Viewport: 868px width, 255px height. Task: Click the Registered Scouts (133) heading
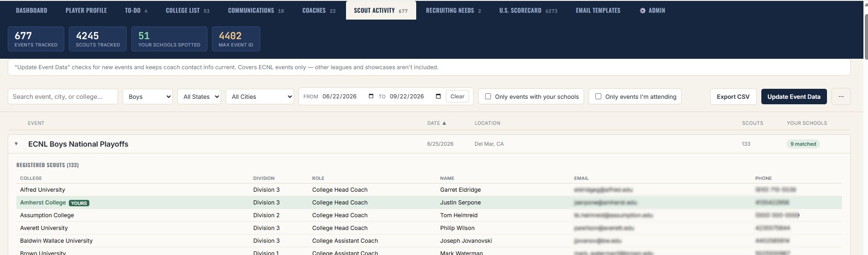pos(47,165)
